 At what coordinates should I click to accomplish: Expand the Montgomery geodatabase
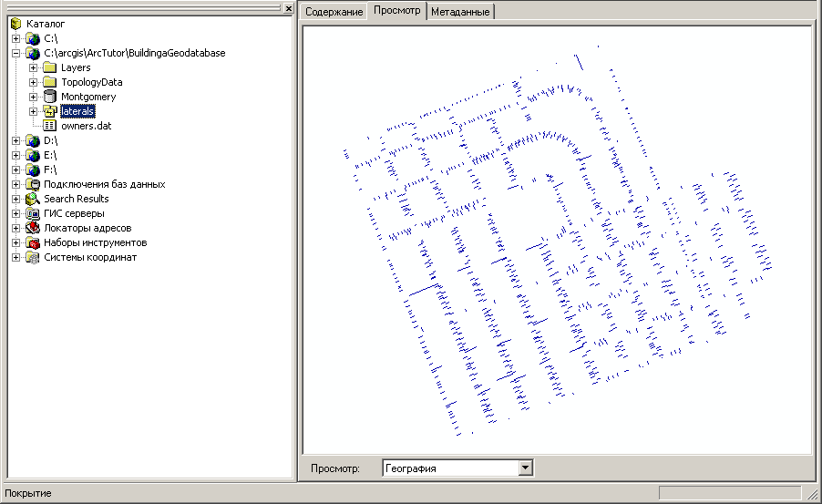[33, 97]
